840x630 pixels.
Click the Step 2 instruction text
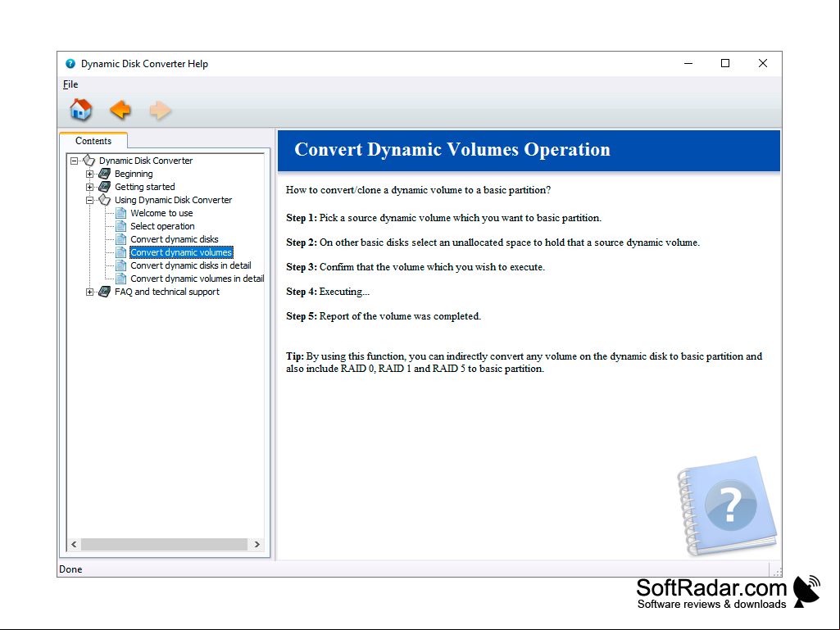[x=493, y=242]
